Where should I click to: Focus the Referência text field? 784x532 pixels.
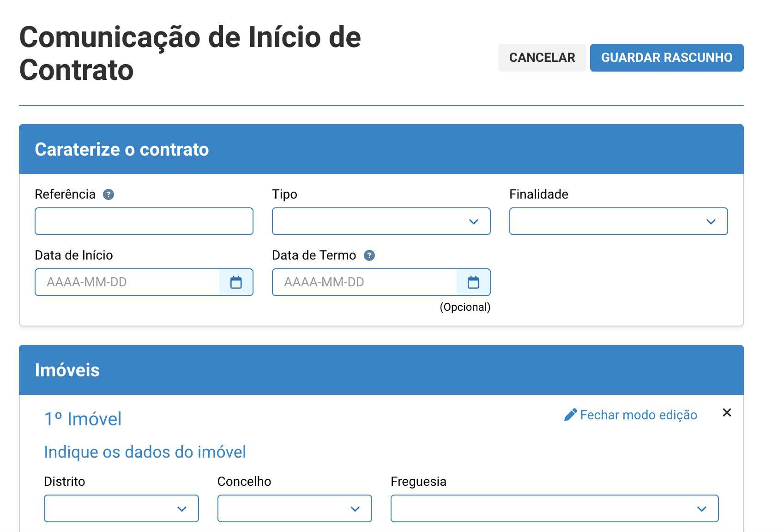point(144,222)
